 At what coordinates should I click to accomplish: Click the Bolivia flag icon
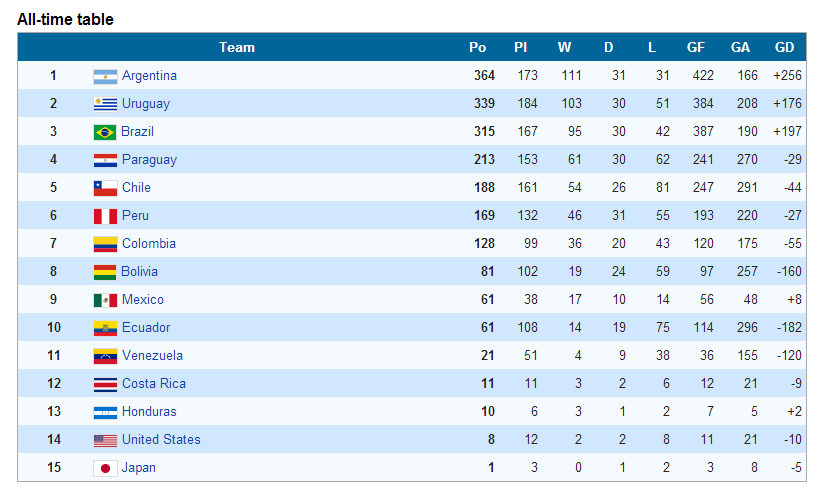pos(105,272)
